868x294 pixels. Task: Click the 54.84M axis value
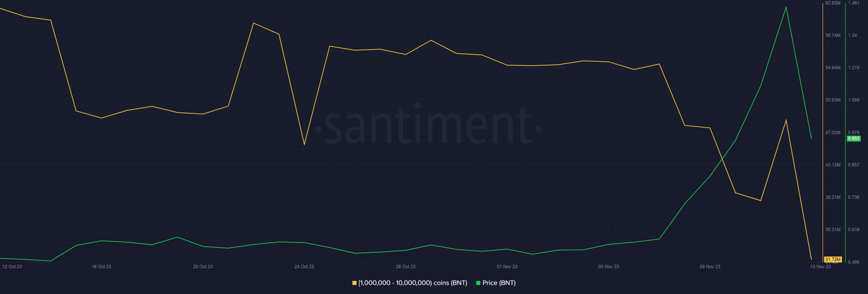[x=833, y=68]
